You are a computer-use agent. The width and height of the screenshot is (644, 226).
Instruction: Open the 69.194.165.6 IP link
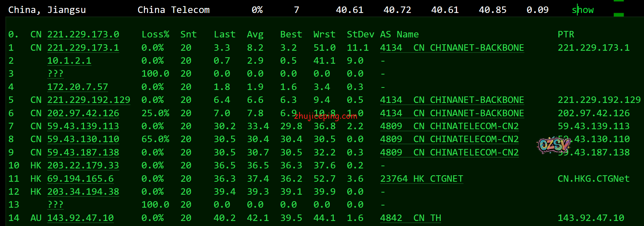80,179
